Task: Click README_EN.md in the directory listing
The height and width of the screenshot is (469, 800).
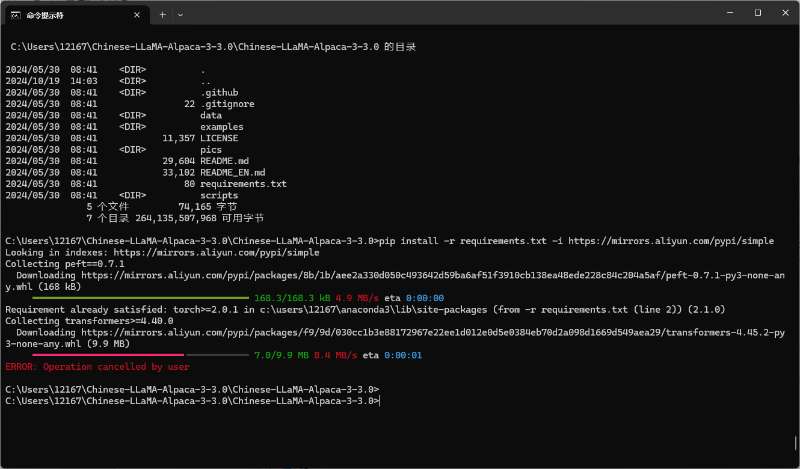Action: point(233,172)
